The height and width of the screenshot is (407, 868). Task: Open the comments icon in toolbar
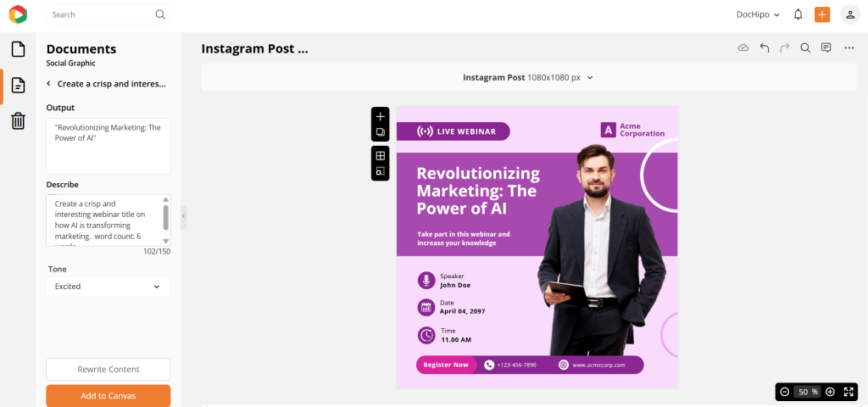(x=826, y=48)
